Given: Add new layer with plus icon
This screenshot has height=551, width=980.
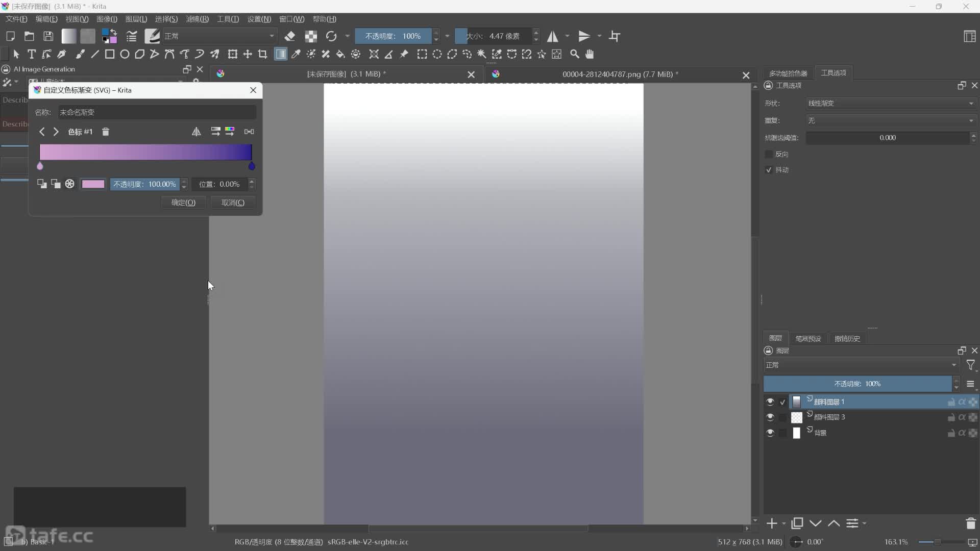Looking at the screenshot, I should tap(771, 523).
